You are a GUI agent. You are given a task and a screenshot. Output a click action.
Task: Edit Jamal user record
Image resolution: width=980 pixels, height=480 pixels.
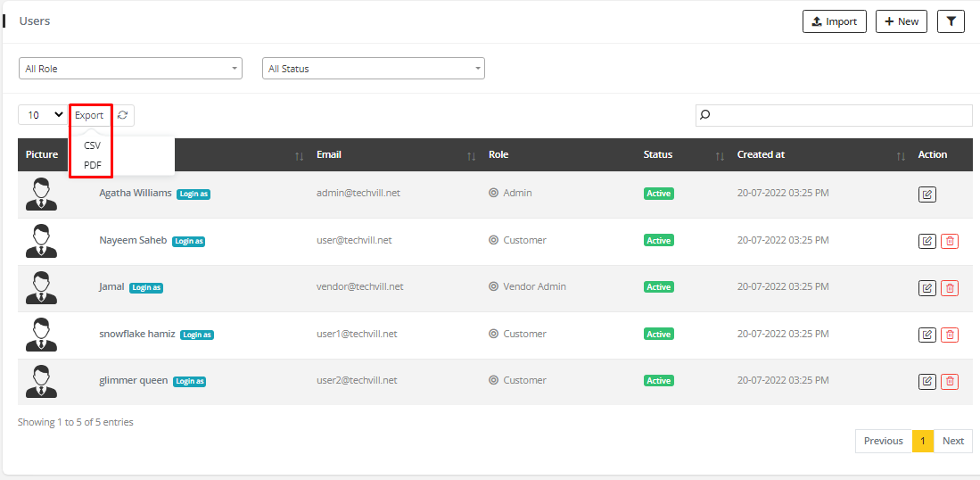[x=926, y=288]
